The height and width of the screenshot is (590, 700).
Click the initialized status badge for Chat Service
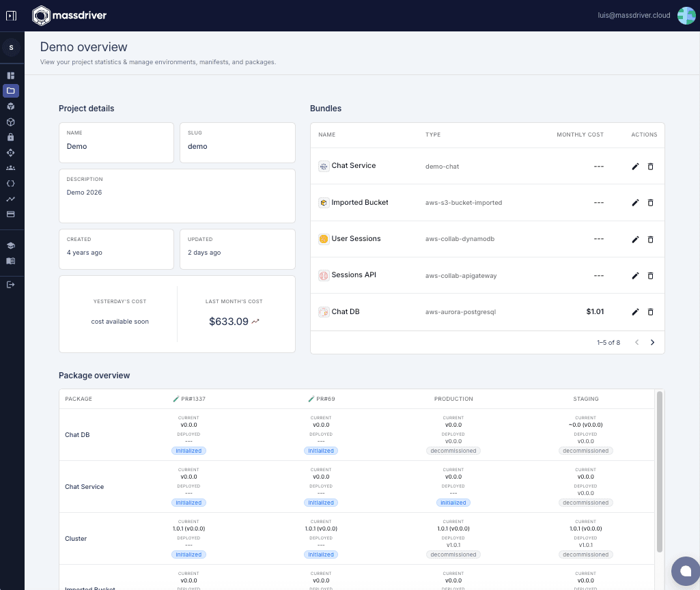coord(453,503)
